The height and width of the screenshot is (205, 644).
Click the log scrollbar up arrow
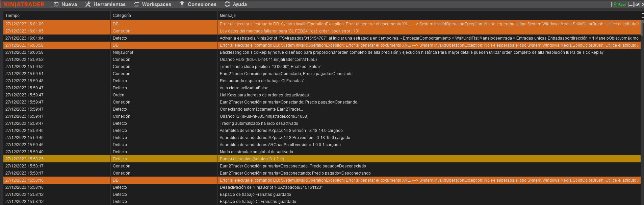[642, 14]
